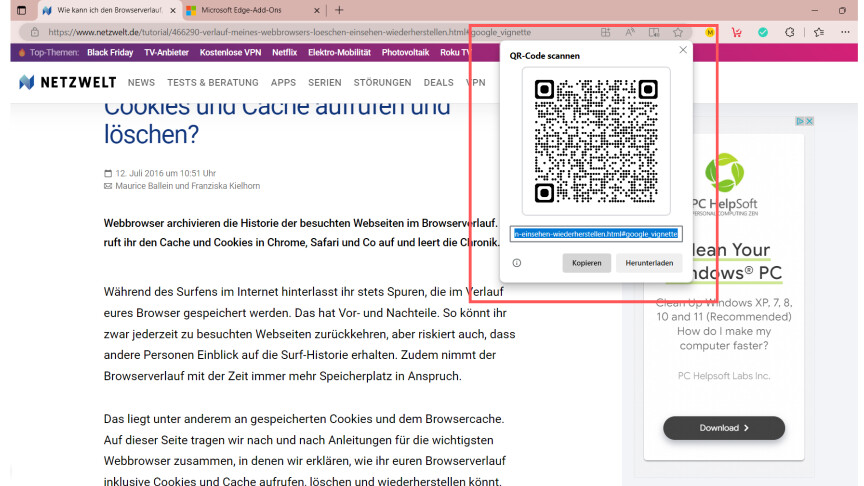
Task: Click the yellow profile avatar icon
Action: click(710, 32)
